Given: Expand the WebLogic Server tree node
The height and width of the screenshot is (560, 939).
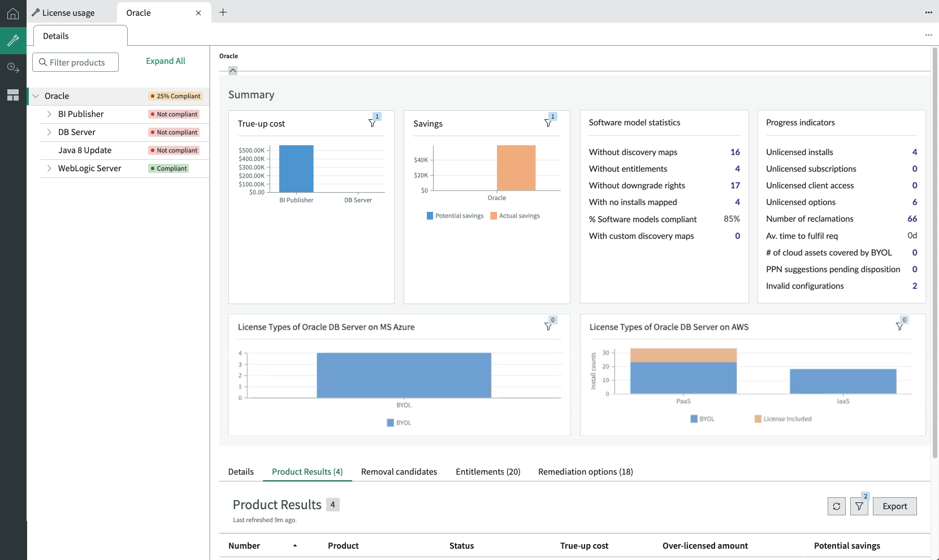Looking at the screenshot, I should [x=49, y=168].
